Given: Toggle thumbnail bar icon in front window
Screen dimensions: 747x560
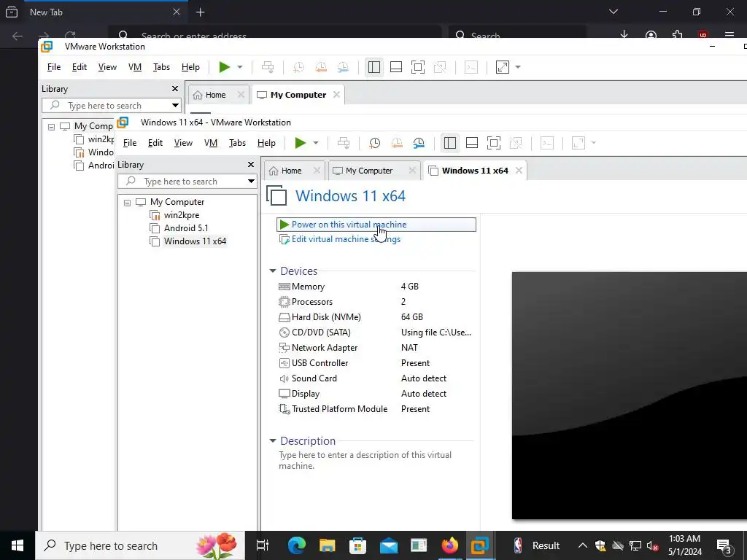Looking at the screenshot, I should point(472,143).
